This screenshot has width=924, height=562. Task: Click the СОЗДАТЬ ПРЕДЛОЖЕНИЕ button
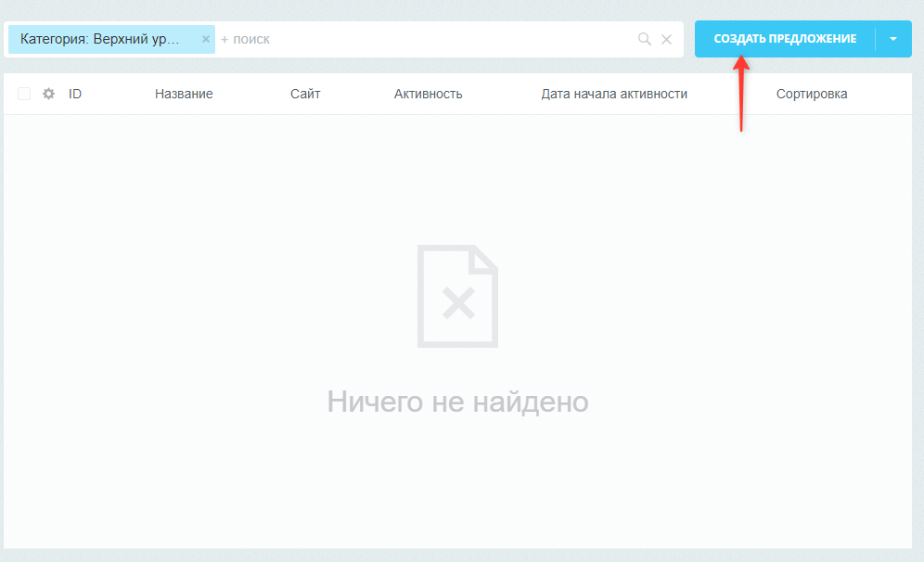(x=785, y=39)
